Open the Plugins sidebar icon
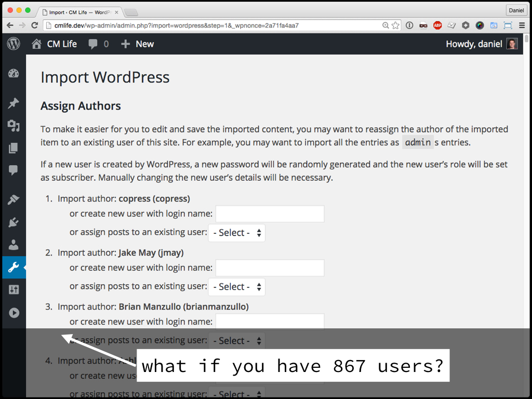 (14, 222)
